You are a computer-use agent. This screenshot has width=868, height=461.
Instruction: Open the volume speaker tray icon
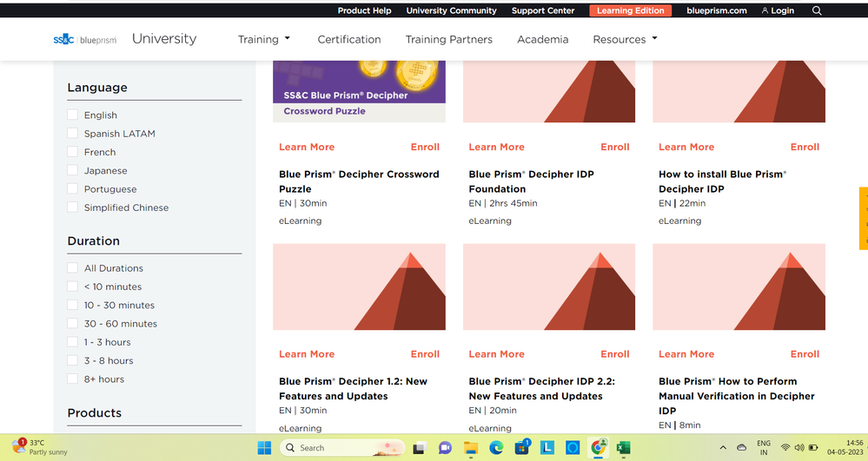pyautogui.click(x=798, y=448)
